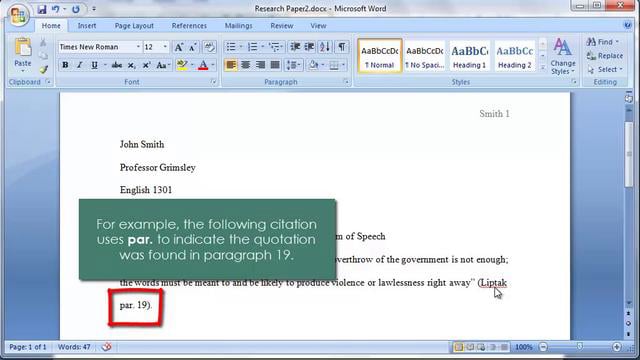Toggle Italic formatting
Image resolution: width=640 pixels, height=360 pixels.
[x=80, y=65]
